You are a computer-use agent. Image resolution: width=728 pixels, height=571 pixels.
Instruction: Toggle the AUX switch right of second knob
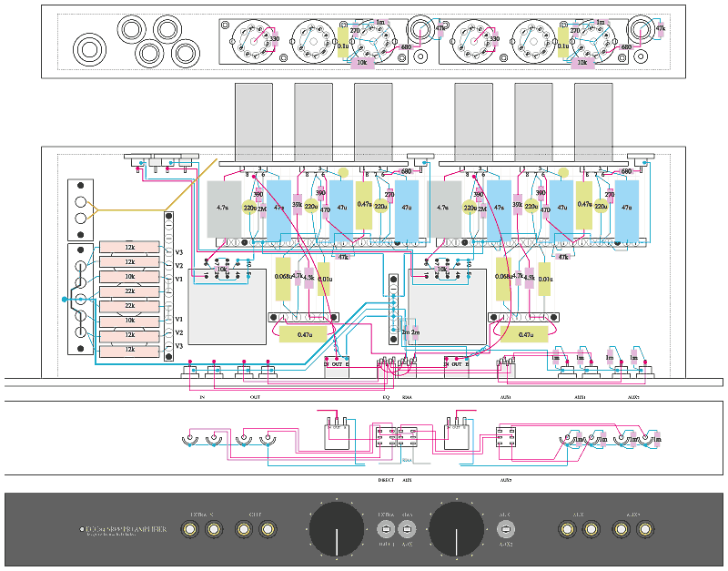(x=504, y=528)
